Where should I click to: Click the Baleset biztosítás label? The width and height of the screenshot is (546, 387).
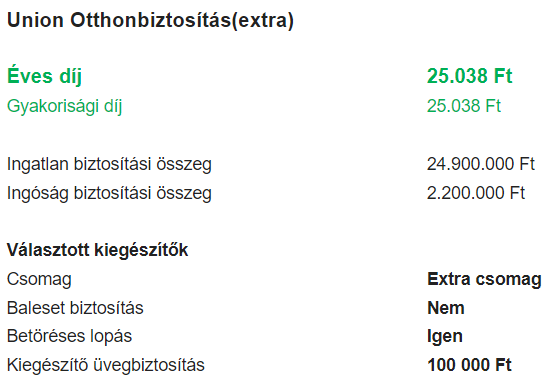(75, 308)
